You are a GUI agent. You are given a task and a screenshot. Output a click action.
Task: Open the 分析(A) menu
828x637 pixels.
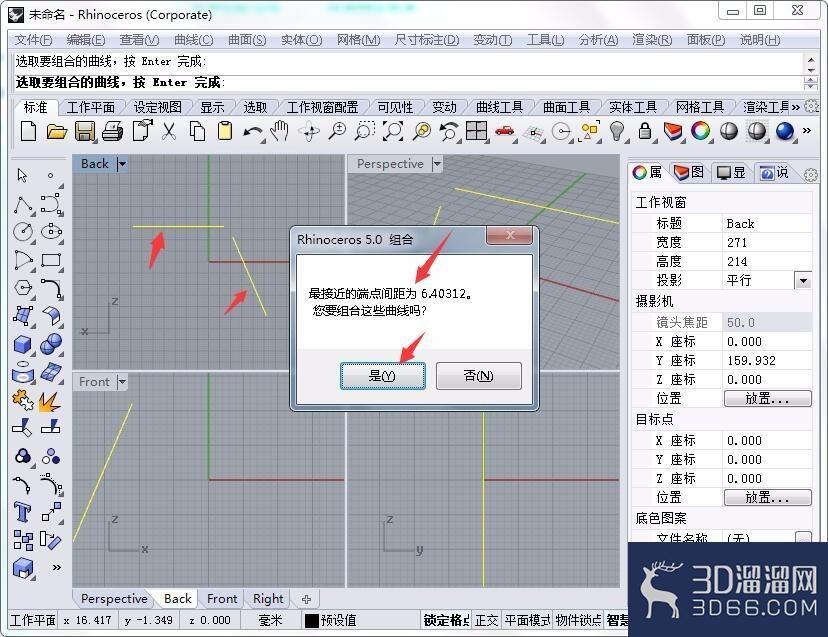coord(598,40)
